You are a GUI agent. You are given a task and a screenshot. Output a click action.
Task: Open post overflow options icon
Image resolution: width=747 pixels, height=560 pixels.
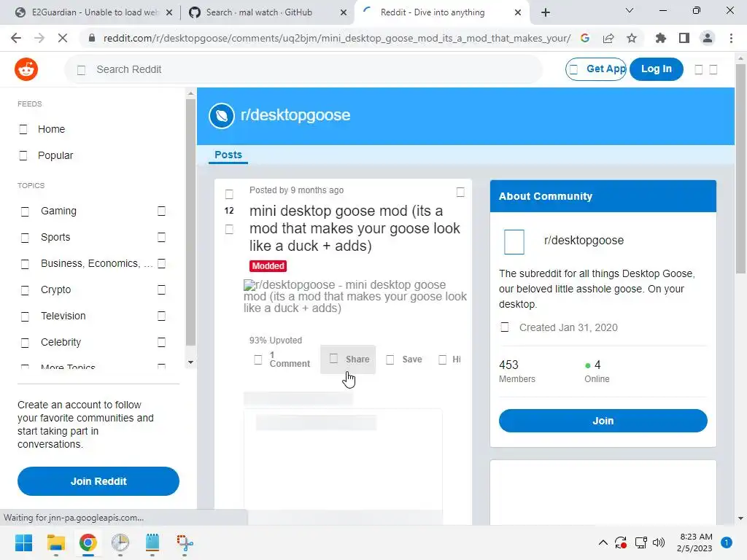point(460,192)
